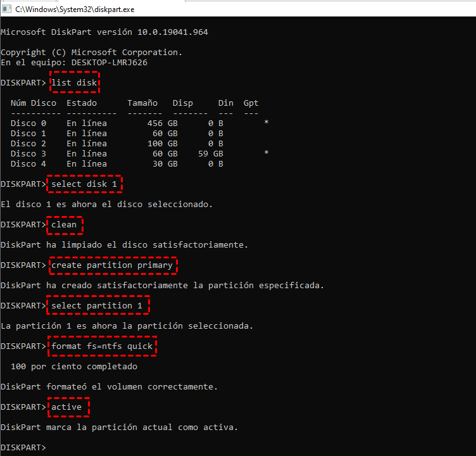The height and width of the screenshot is (456, 476).
Task: Click the Gpt asterisk on Disco 3 row
Action: click(x=266, y=153)
